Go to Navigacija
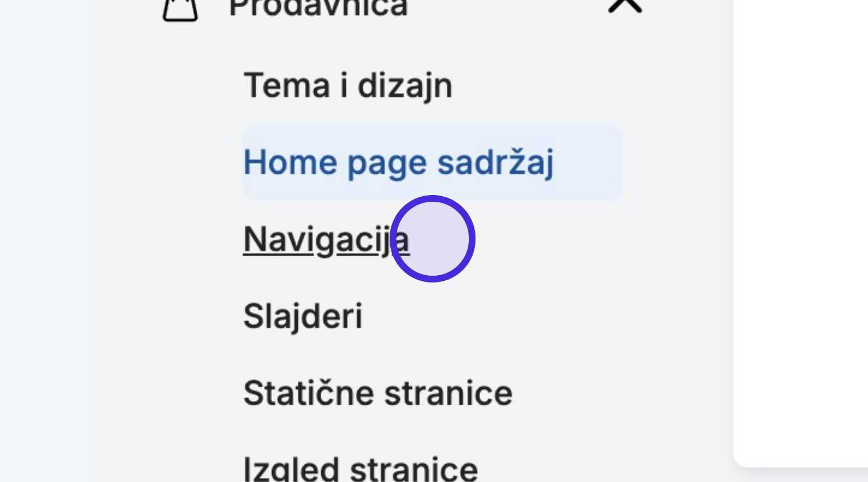The height and width of the screenshot is (482, 868). (x=326, y=239)
